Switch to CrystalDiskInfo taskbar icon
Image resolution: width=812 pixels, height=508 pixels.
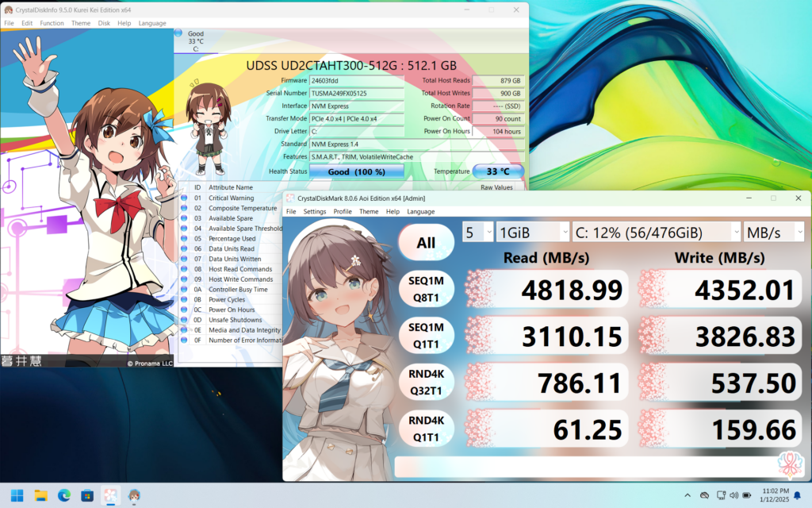coord(134,495)
